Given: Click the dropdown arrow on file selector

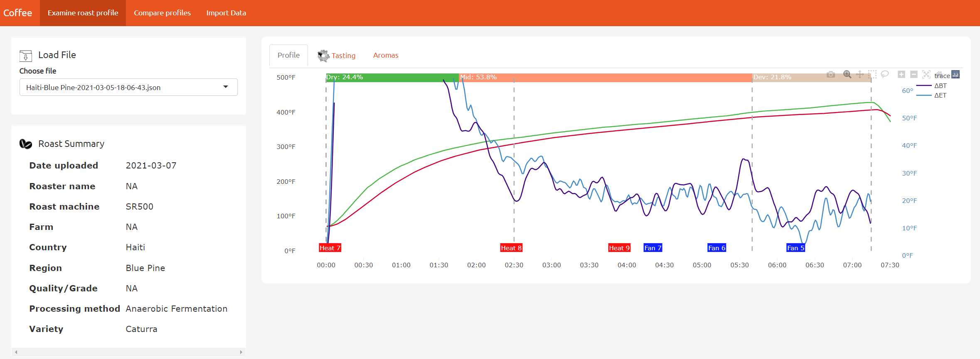Looking at the screenshot, I should pos(226,87).
